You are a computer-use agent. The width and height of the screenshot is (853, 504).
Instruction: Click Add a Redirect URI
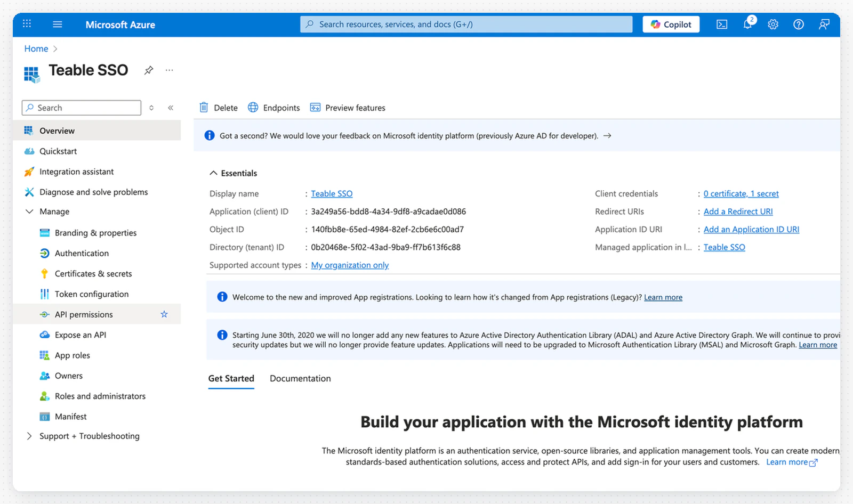[738, 212]
